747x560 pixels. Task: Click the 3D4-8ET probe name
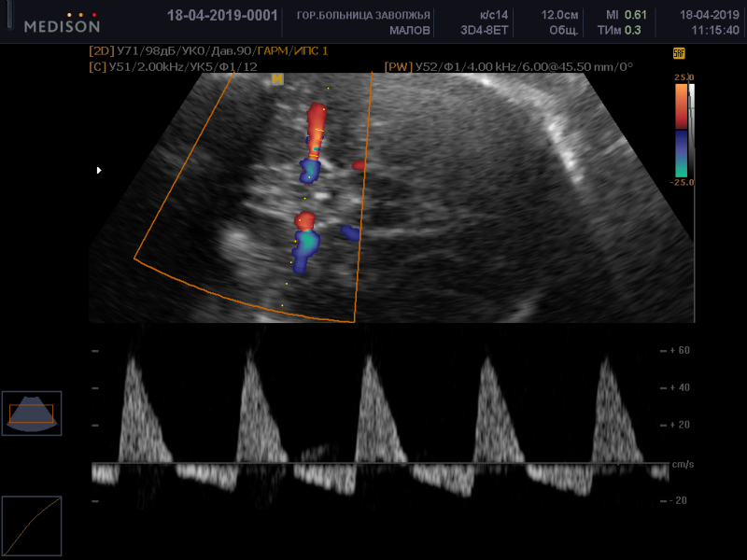click(x=484, y=31)
